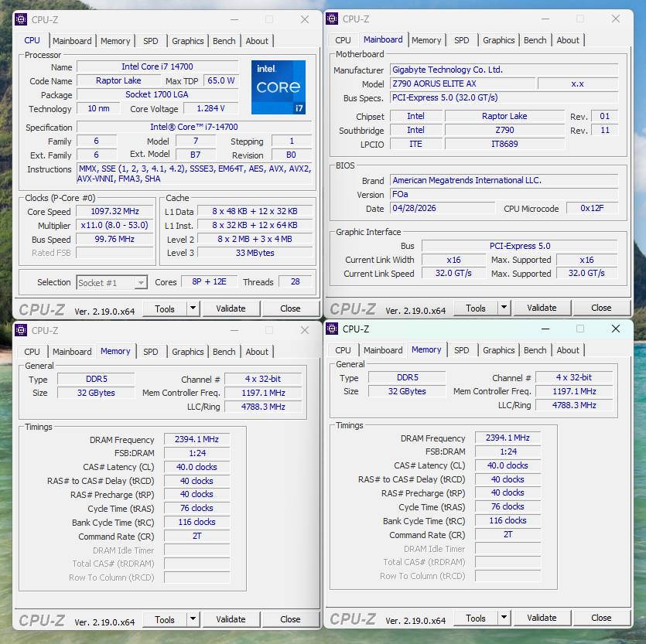Image resolution: width=646 pixels, height=644 pixels.
Task: Open the About tab in the bottom-right Memory window
Action: click(x=568, y=350)
